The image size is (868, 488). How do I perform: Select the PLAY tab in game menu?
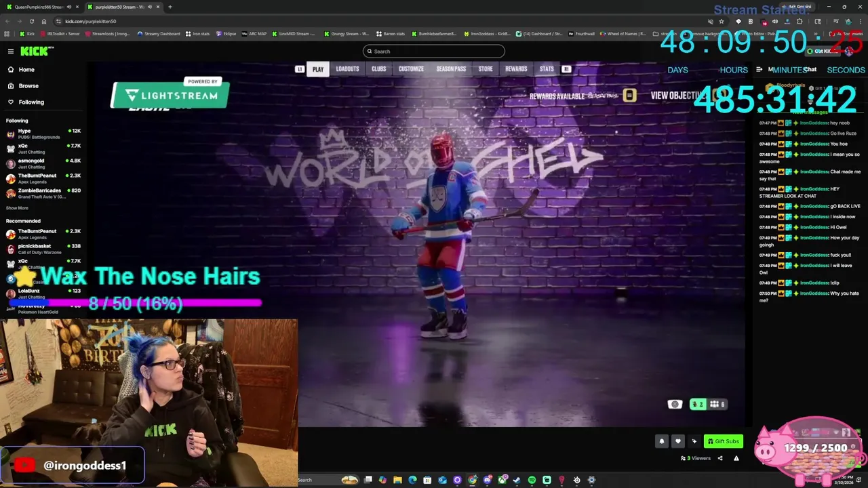point(318,69)
